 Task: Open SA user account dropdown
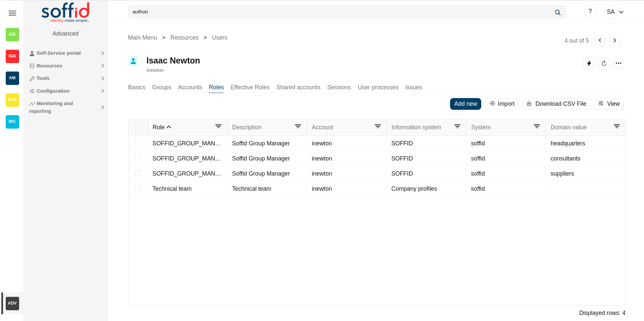615,12
